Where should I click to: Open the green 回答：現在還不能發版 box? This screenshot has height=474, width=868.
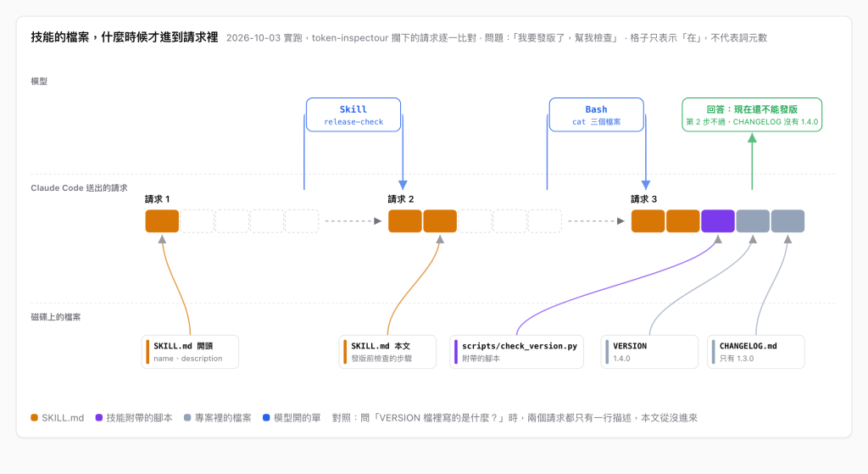click(x=752, y=114)
